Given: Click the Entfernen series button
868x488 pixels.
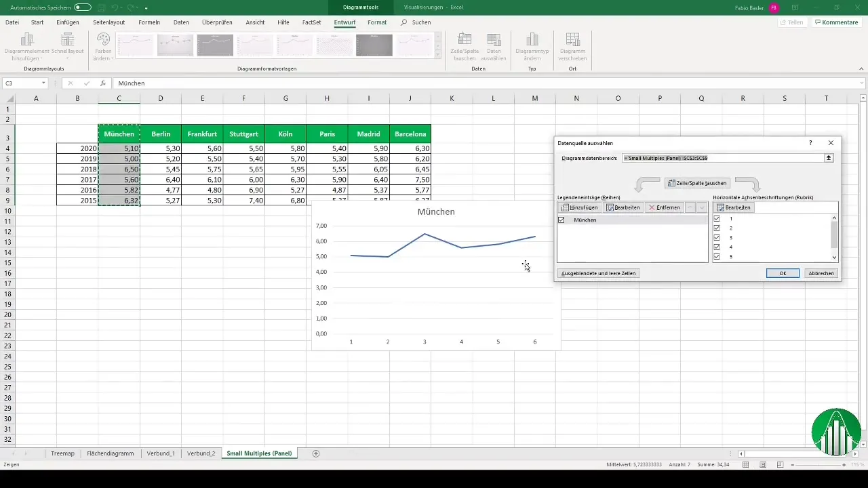Looking at the screenshot, I should click(664, 207).
